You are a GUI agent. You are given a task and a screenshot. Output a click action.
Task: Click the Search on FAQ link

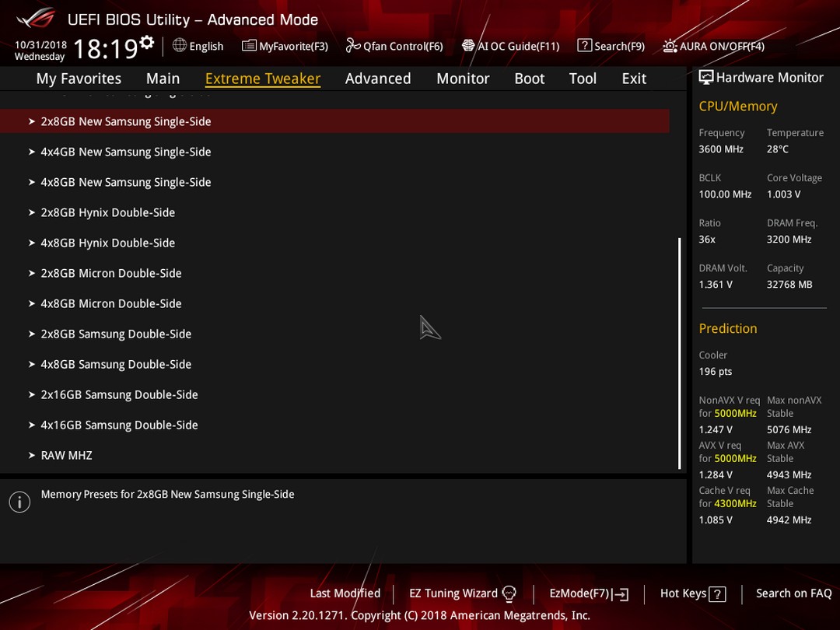point(794,593)
